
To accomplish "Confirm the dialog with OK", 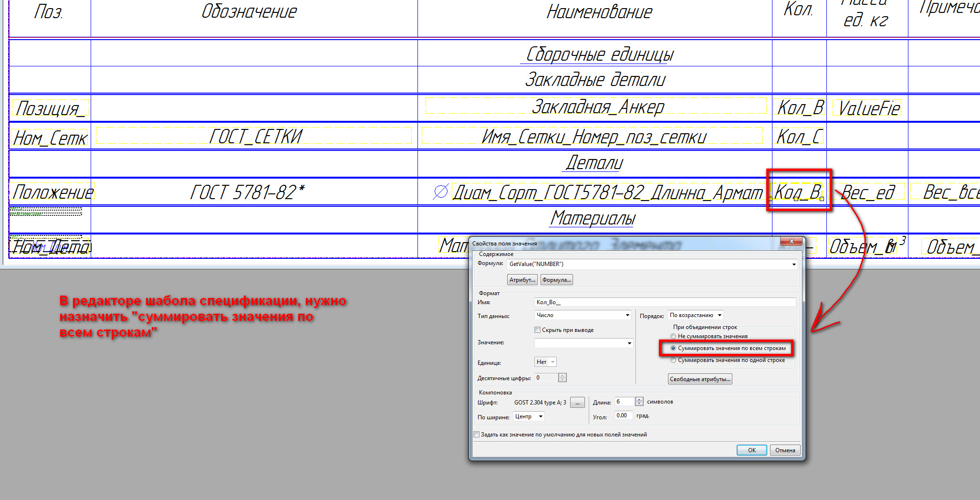I will point(752,450).
